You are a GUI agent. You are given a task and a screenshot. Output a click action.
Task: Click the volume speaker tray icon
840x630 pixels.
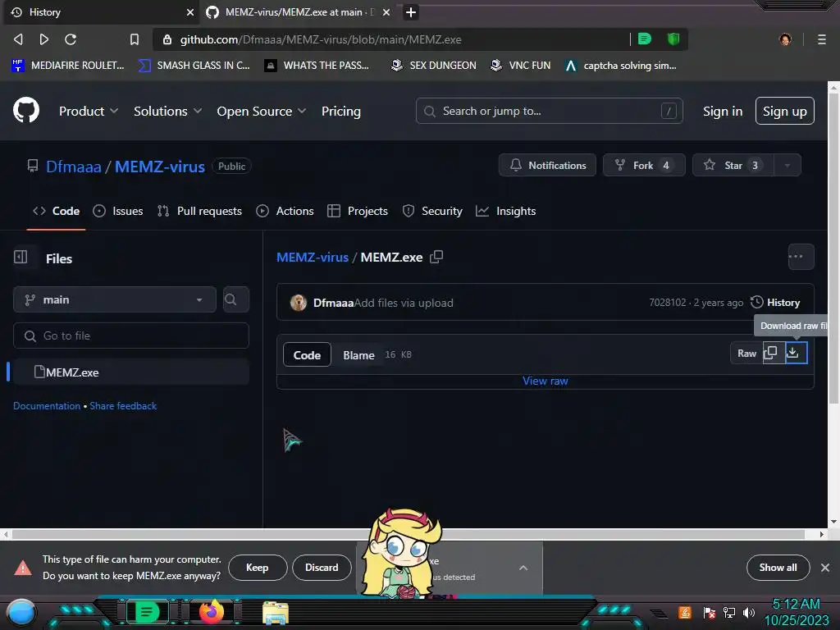(749, 612)
